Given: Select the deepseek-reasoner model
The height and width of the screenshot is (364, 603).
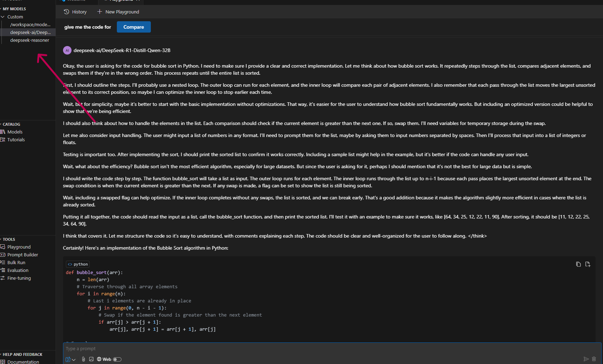Looking at the screenshot, I should pos(30,40).
